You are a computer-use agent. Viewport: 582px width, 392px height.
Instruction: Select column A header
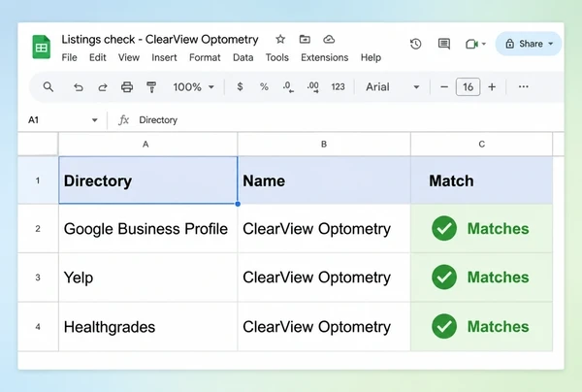click(x=147, y=144)
